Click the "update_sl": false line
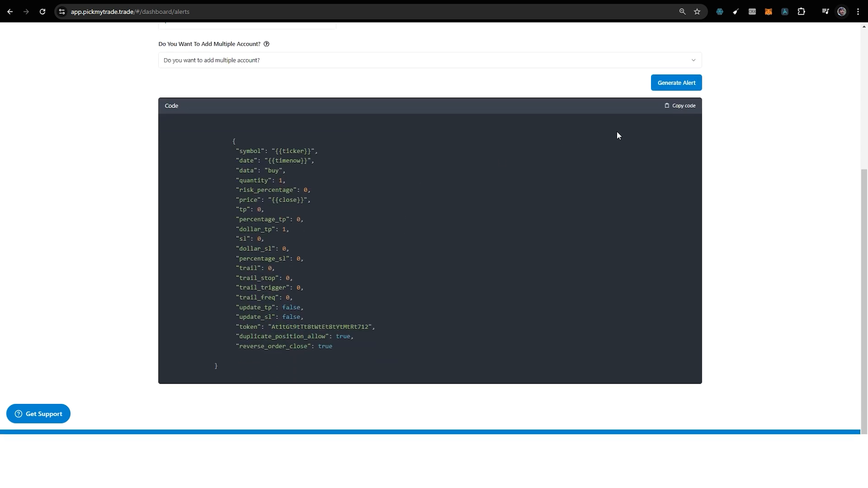The image size is (868, 488). point(269,317)
